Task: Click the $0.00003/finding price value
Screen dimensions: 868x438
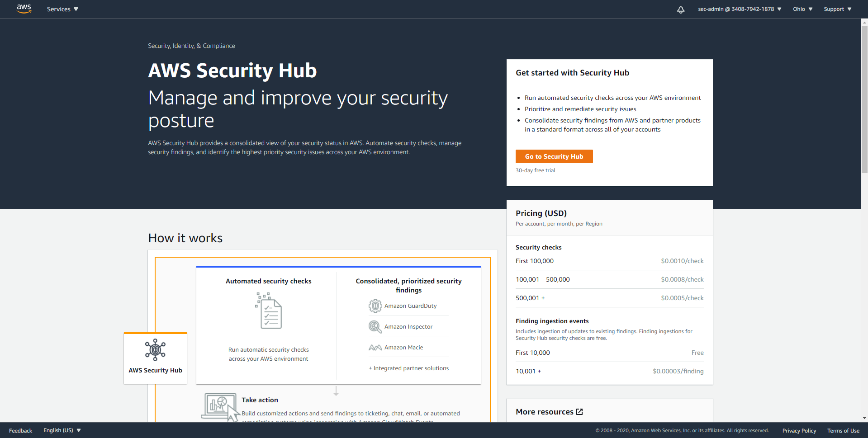Action: point(678,371)
